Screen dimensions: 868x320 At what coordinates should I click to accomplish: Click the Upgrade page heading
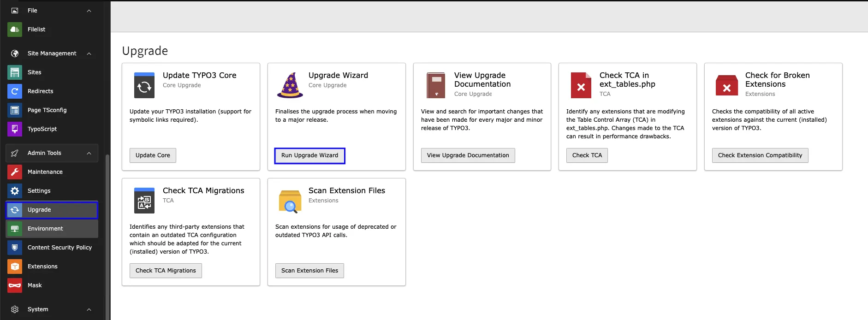coord(145,51)
